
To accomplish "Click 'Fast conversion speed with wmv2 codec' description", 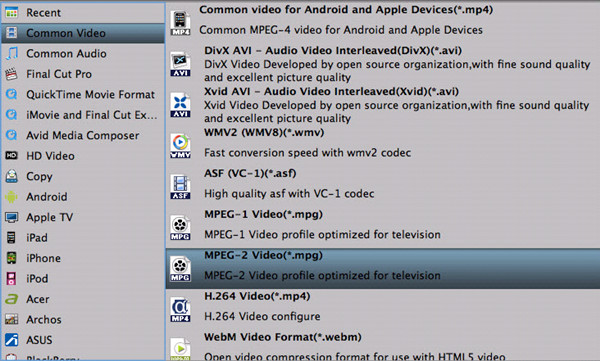I will [x=307, y=153].
